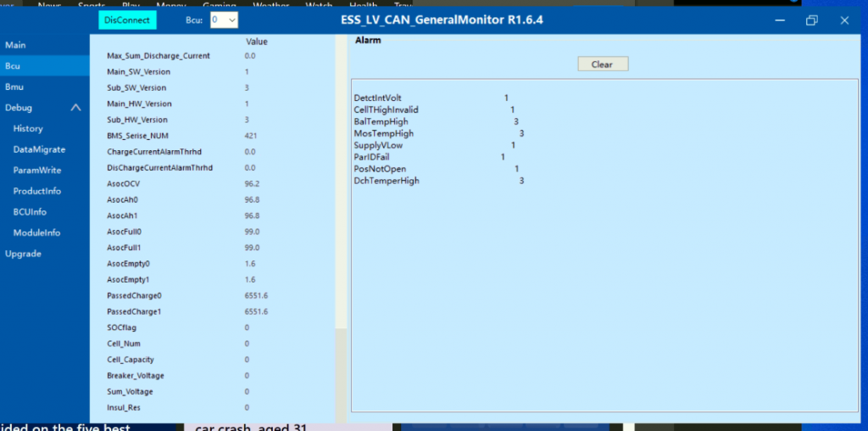Viewport: 868px width, 431px height.
Task: Click the parameter list vertical scrollbar
Action: (341, 227)
